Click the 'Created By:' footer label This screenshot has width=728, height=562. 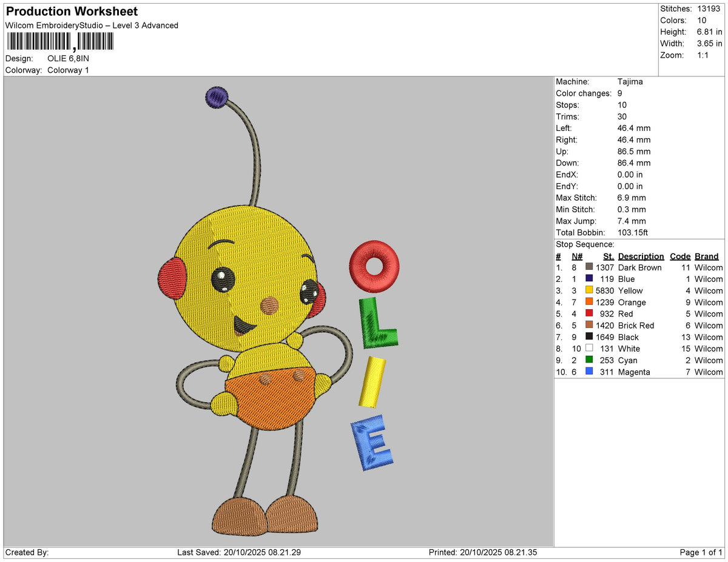(27, 552)
